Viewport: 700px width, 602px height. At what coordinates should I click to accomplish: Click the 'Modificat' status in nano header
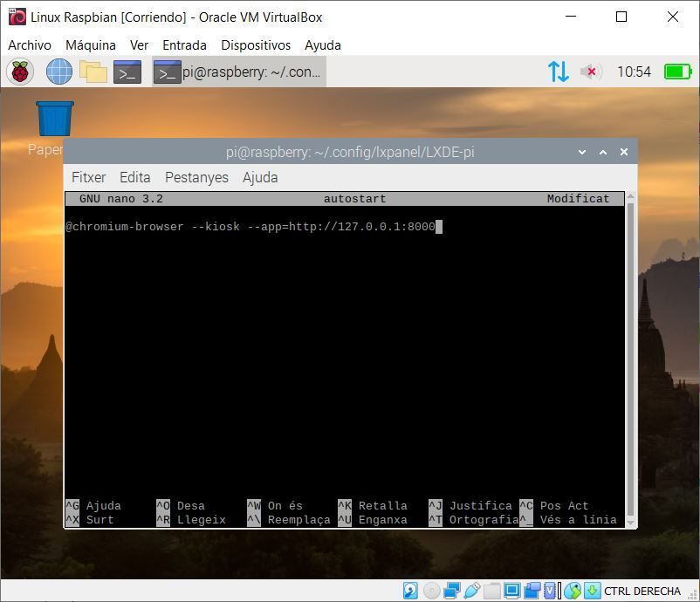click(578, 199)
